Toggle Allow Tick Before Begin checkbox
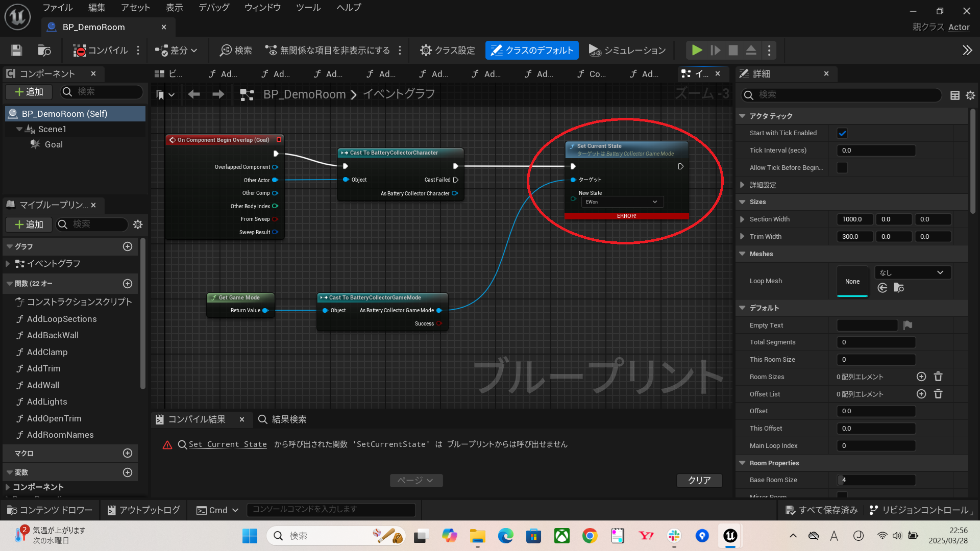Viewport: 980px width, 551px height. click(x=842, y=168)
